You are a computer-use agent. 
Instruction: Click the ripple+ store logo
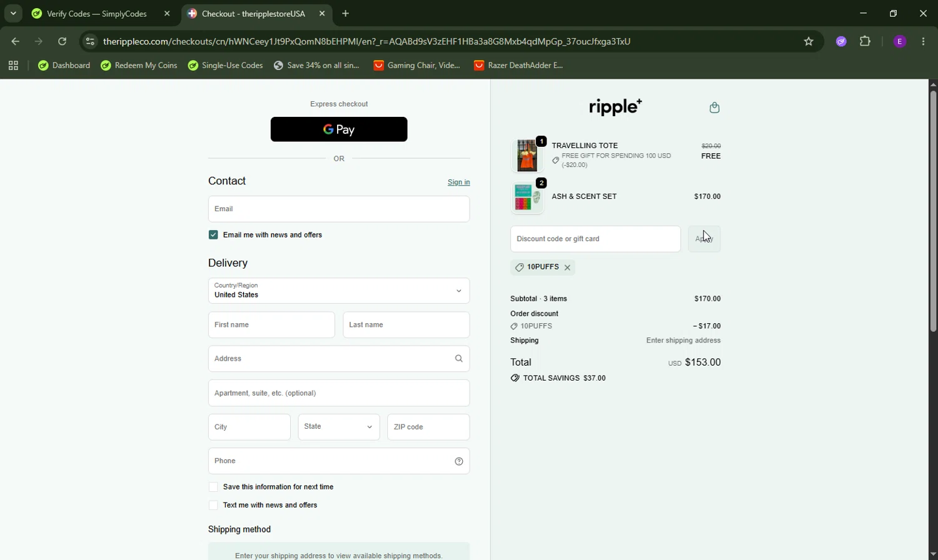pyautogui.click(x=615, y=107)
